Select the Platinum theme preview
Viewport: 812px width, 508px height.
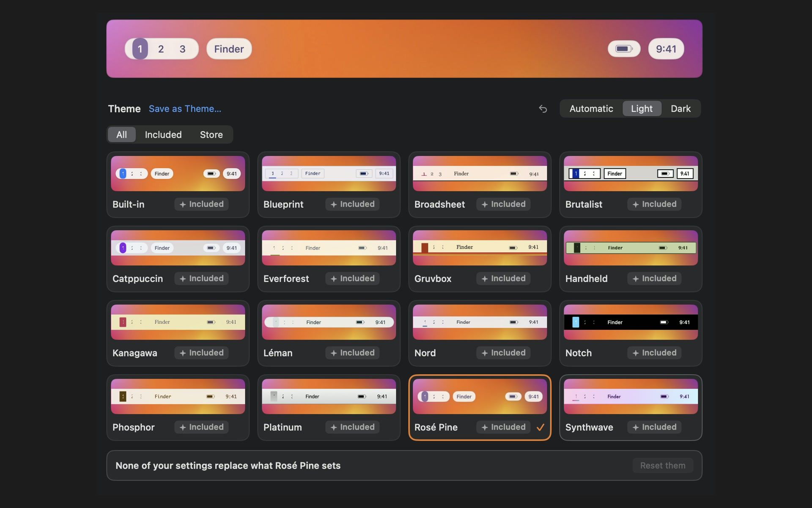329,396
